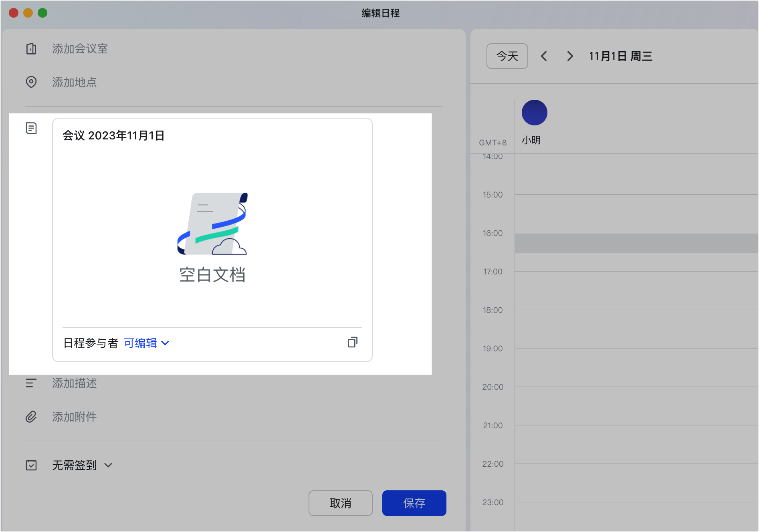This screenshot has width=759, height=532.
Task: Click the description lines icon
Action: click(x=31, y=383)
